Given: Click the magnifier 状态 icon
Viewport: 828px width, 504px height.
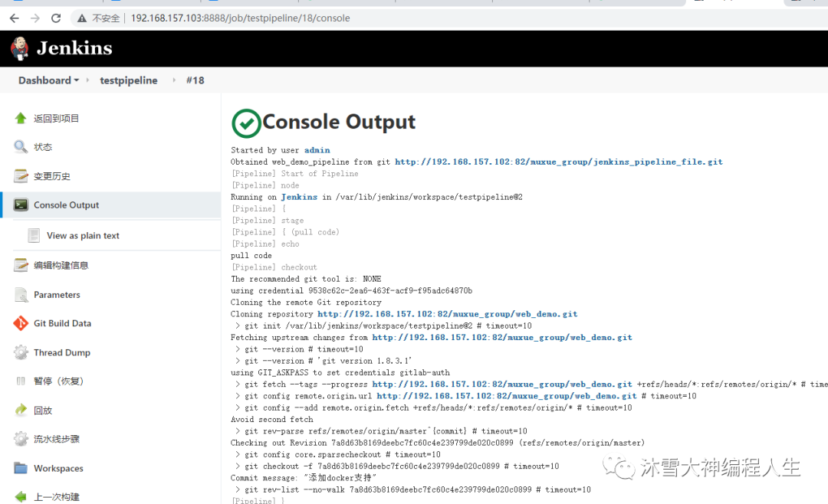Looking at the screenshot, I should (21, 147).
